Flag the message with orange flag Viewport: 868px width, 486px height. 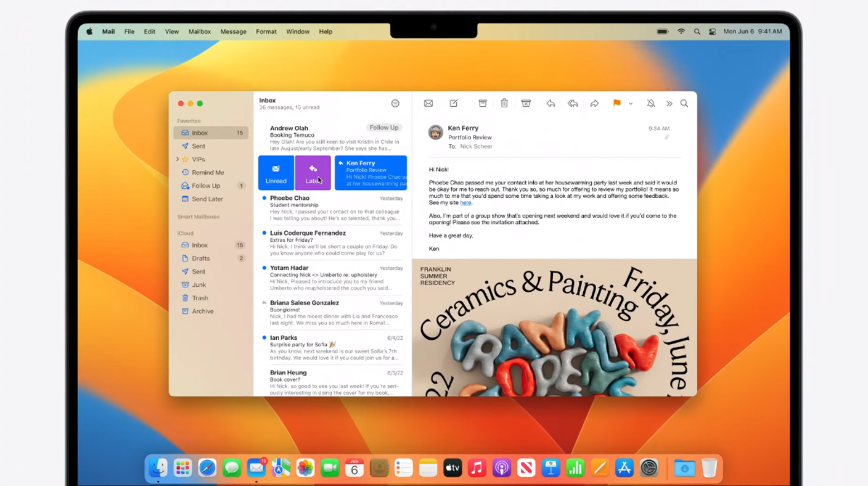pos(616,104)
